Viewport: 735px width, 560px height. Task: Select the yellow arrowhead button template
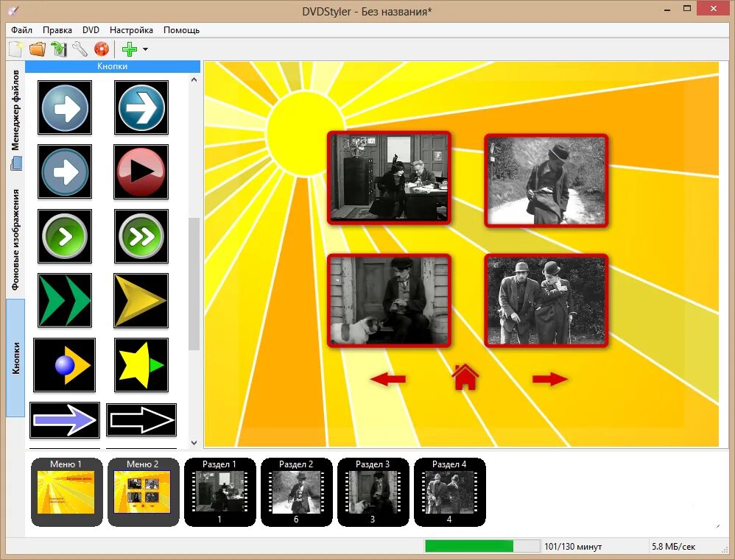coord(141,300)
